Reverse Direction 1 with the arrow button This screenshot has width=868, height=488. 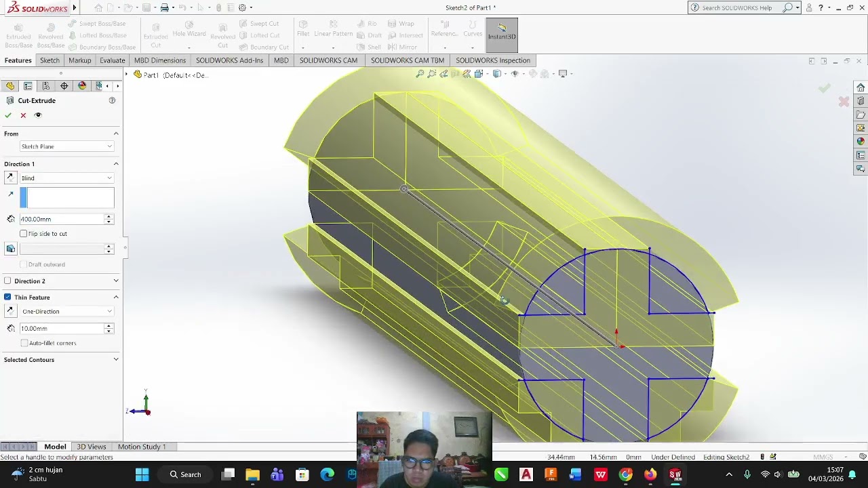(x=10, y=178)
